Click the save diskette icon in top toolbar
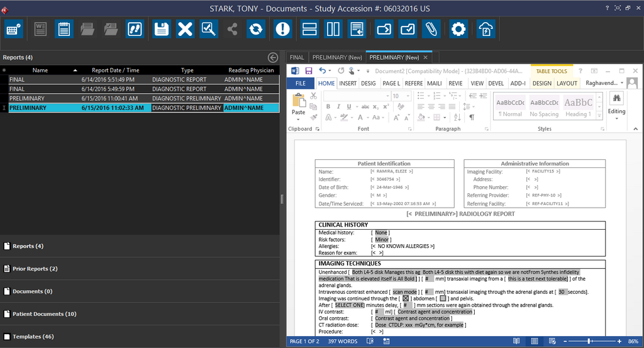The height and width of the screenshot is (348, 644). (x=162, y=29)
